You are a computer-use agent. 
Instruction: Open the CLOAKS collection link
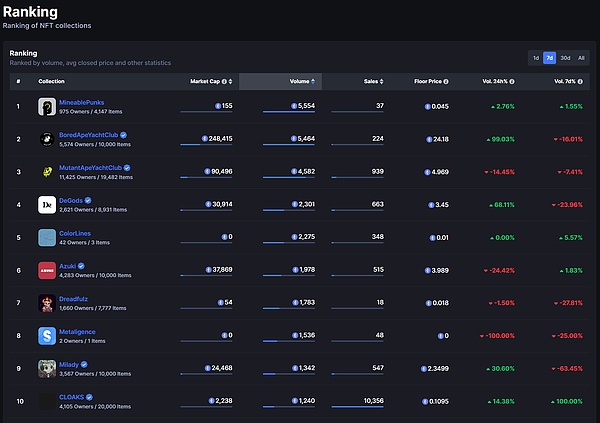73,397
